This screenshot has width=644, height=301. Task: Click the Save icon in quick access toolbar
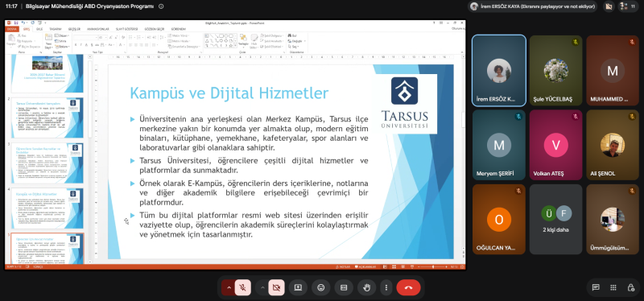point(16,23)
